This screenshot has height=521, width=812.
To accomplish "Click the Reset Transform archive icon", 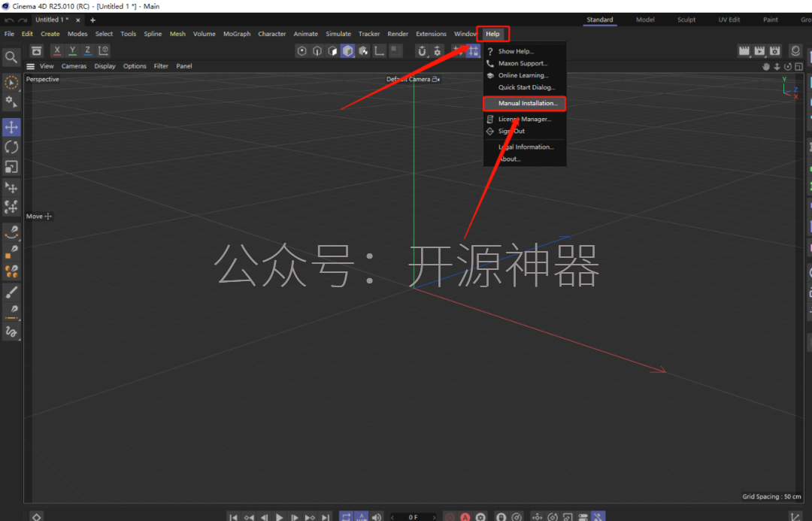I will coord(36,51).
